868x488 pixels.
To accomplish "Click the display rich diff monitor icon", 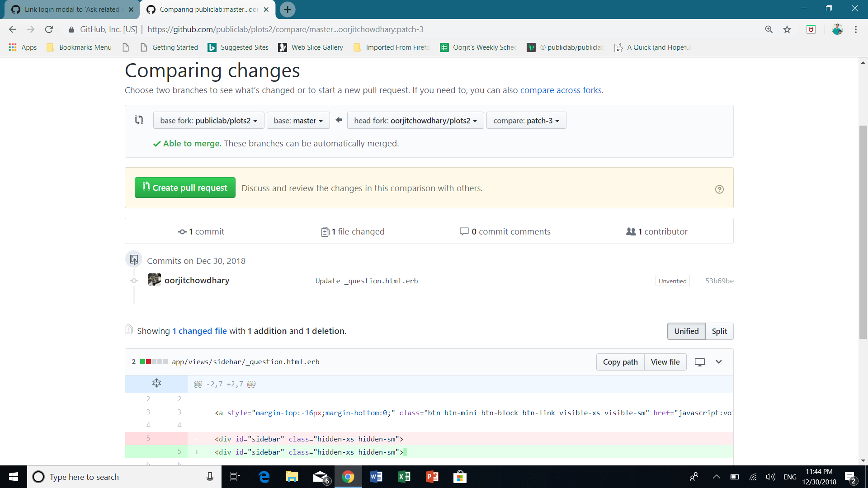I will 699,362.
